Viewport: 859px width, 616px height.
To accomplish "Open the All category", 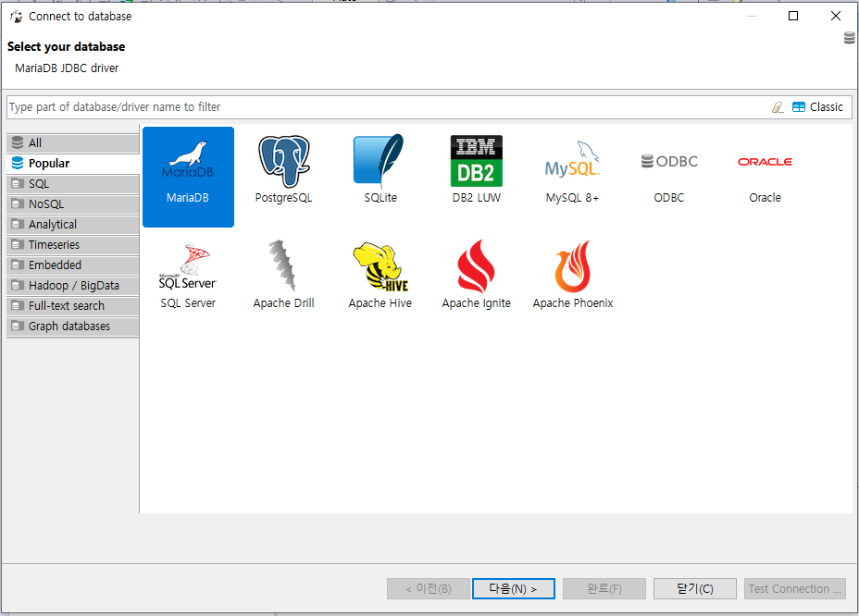I will click(73, 143).
